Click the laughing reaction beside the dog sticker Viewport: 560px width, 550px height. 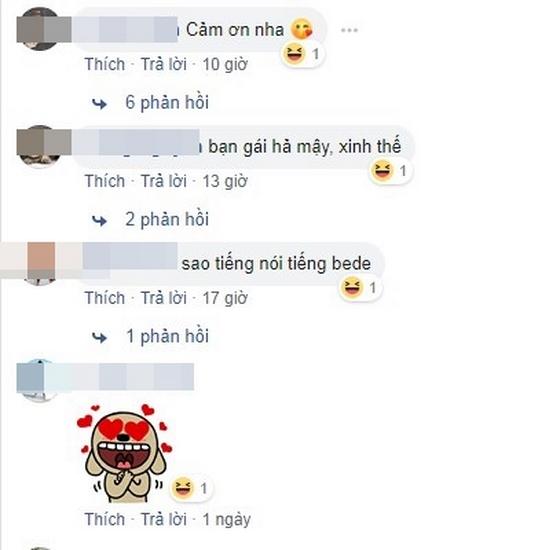tap(183, 488)
